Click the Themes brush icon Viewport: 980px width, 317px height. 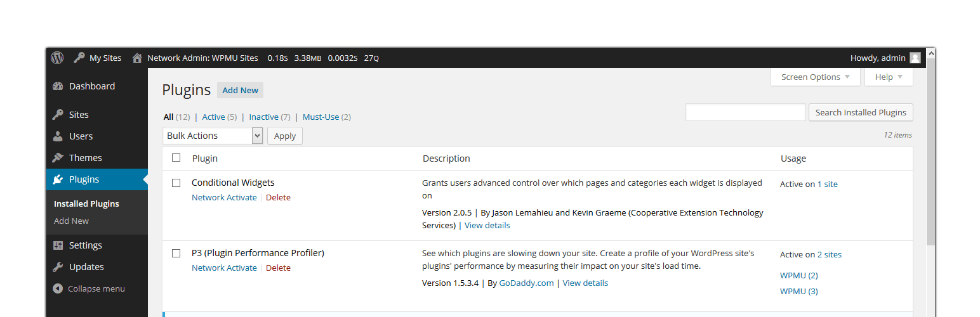click(58, 158)
